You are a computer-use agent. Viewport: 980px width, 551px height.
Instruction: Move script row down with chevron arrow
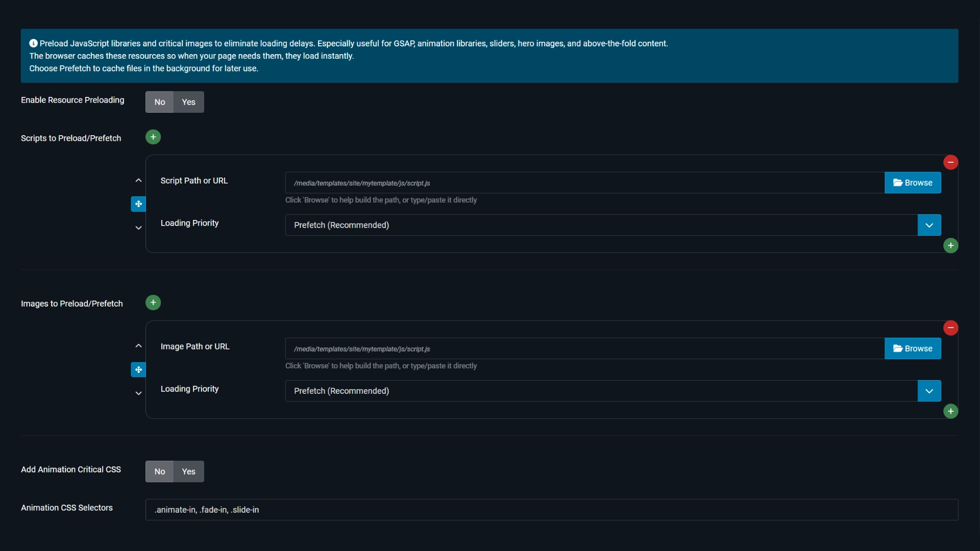click(x=138, y=228)
